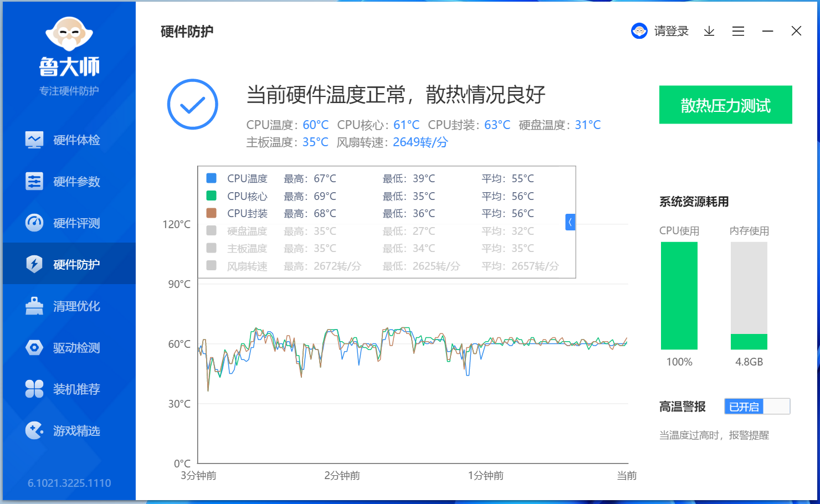Close the 鲁大师 window
The width and height of the screenshot is (820, 504).
tap(796, 31)
